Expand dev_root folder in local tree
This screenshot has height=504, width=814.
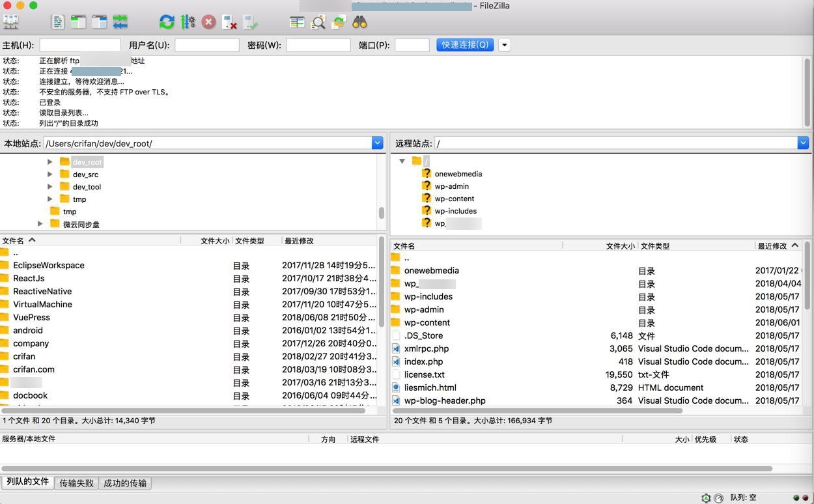(x=50, y=161)
